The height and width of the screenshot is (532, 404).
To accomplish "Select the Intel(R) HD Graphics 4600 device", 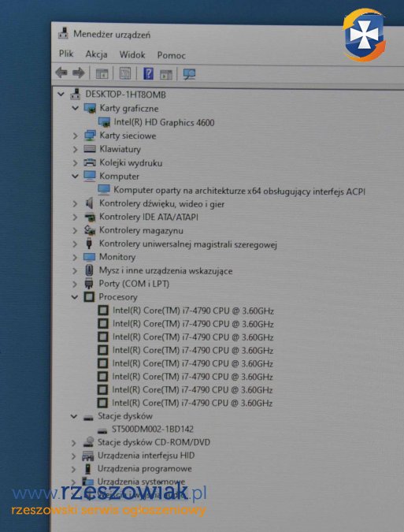I will coord(164,122).
